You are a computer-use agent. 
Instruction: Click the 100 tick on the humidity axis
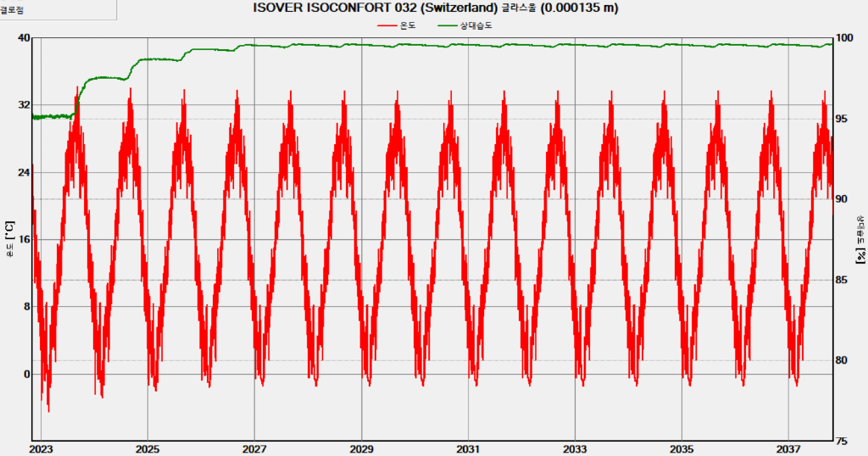848,38
